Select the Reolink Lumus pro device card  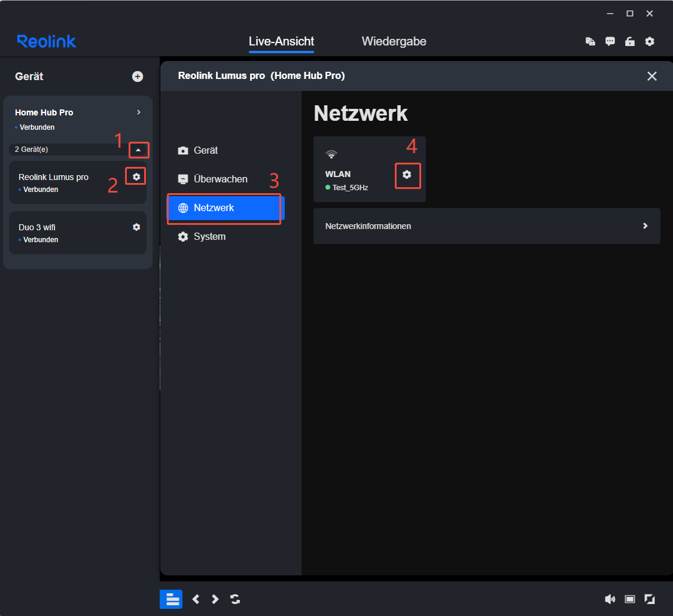pos(78,182)
